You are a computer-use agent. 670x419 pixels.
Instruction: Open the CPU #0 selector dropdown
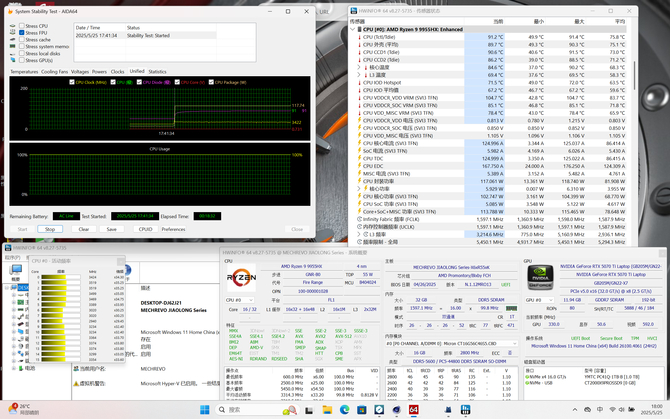click(x=238, y=299)
